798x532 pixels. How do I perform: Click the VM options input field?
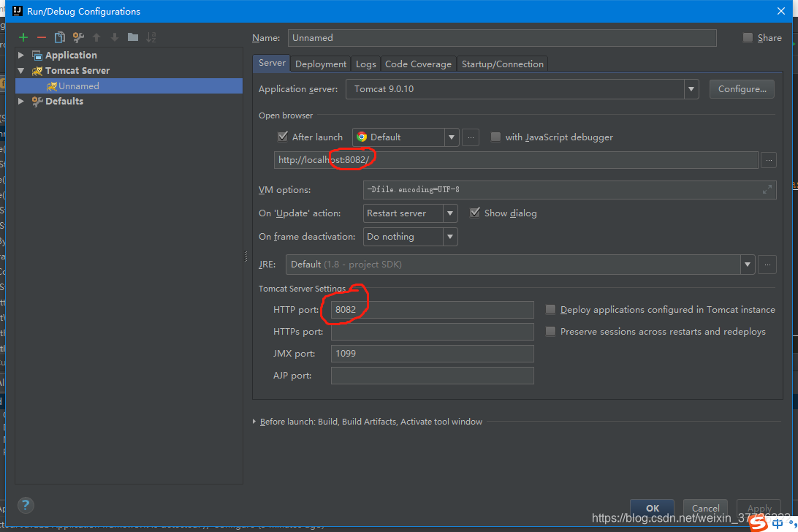point(569,189)
